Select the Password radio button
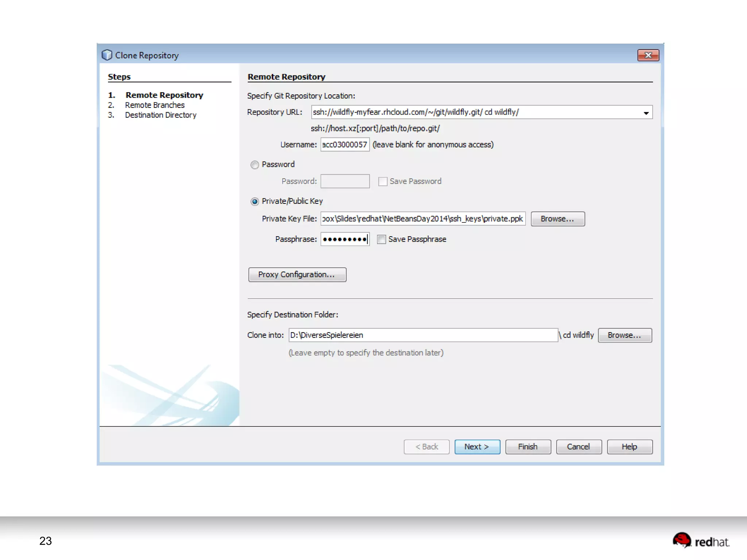747x560 pixels. tap(255, 165)
